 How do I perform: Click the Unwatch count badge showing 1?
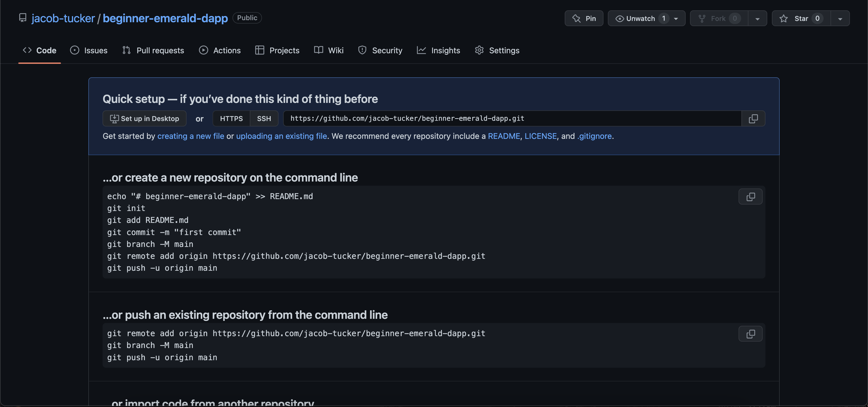point(664,18)
